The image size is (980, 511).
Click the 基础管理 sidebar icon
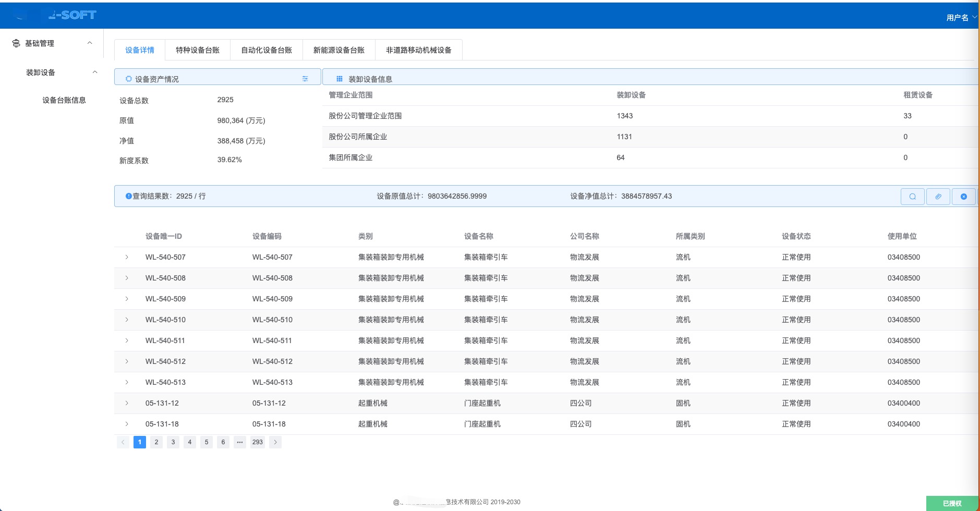16,43
